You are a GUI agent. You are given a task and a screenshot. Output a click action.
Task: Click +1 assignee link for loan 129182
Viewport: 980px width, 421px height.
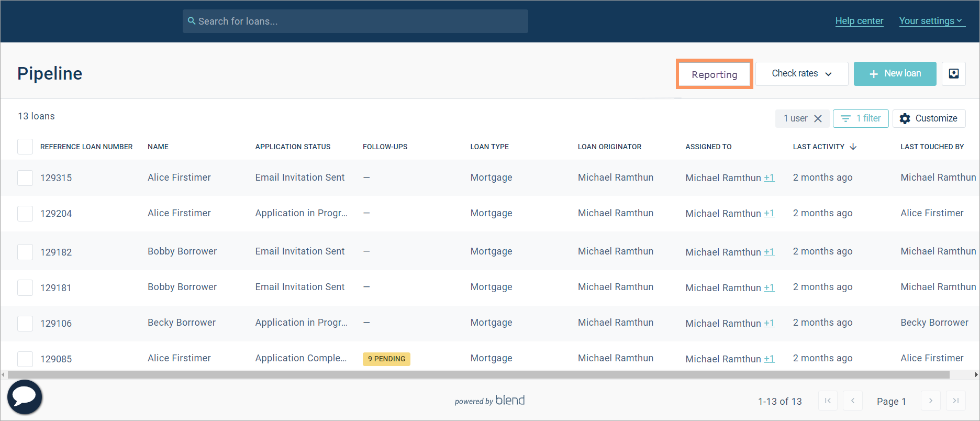pyautogui.click(x=769, y=252)
